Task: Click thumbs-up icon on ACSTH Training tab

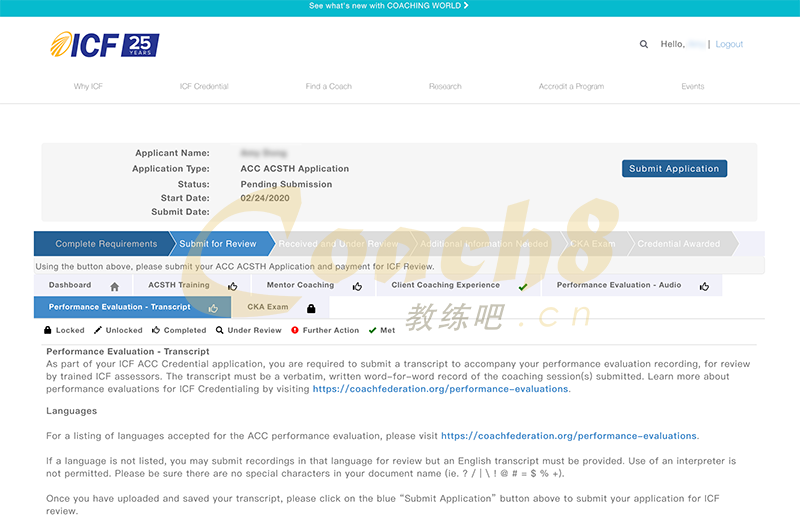Action: point(233,286)
